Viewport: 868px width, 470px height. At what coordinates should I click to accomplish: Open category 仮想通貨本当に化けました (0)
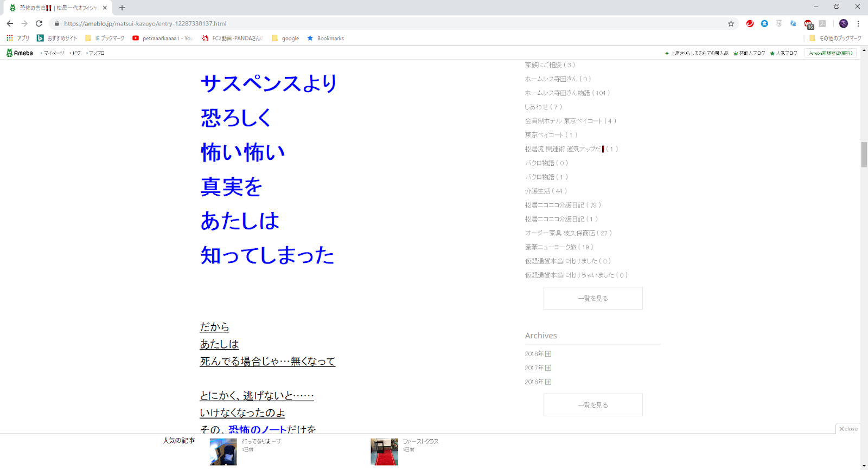pos(568,261)
